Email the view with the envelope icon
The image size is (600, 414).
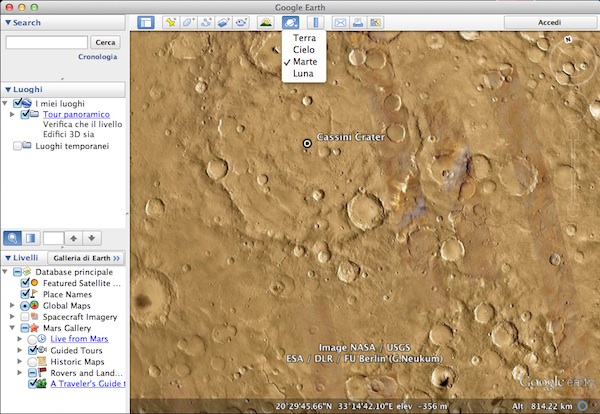(340, 22)
